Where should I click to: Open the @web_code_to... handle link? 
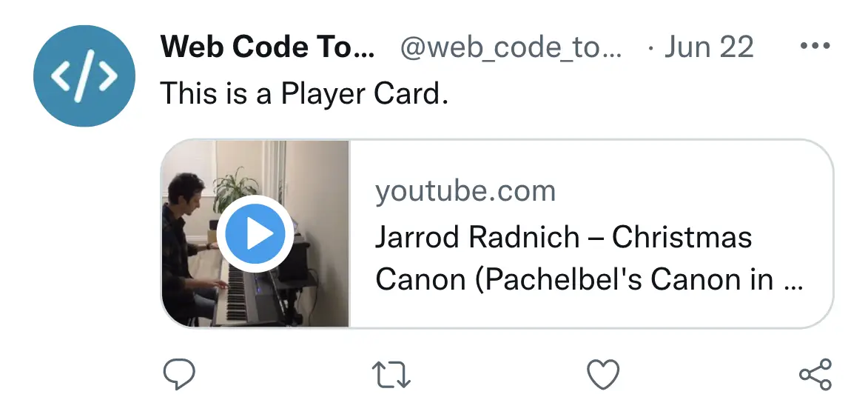(x=511, y=47)
